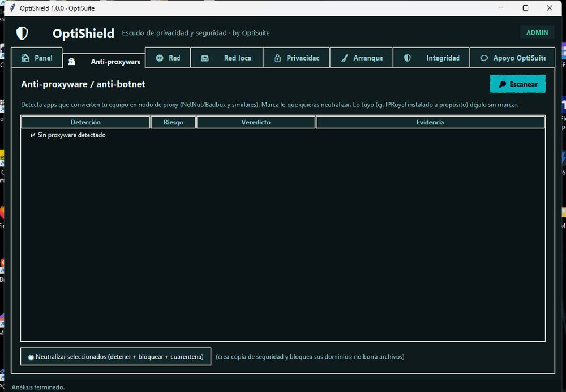This screenshot has width=566, height=392.
Task: Close the OptiShield window
Action: tap(550, 8)
